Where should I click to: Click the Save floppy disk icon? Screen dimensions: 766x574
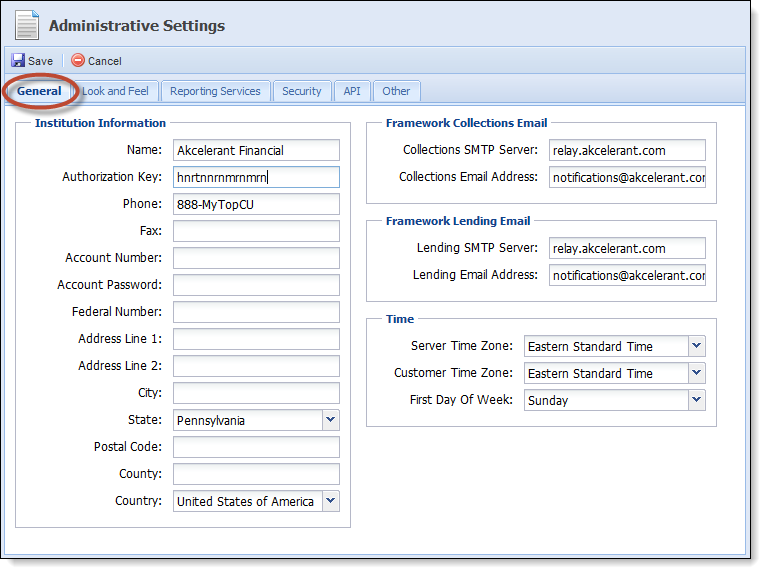click(x=18, y=61)
